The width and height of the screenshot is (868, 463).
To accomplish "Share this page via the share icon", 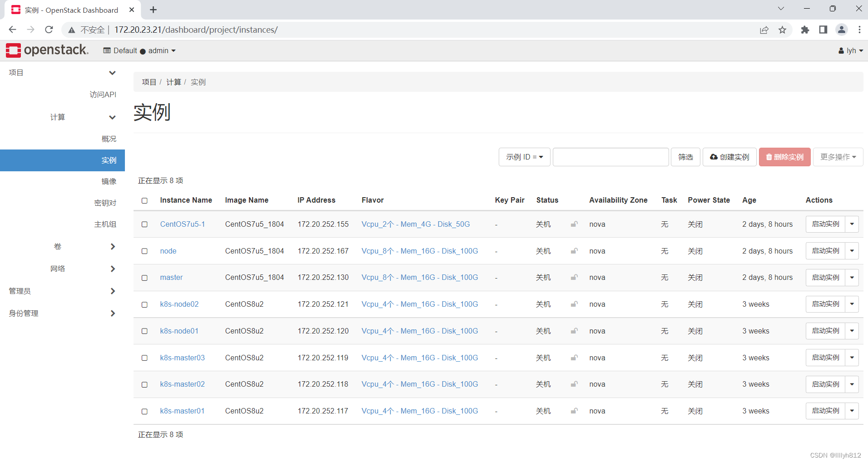I will pos(764,30).
